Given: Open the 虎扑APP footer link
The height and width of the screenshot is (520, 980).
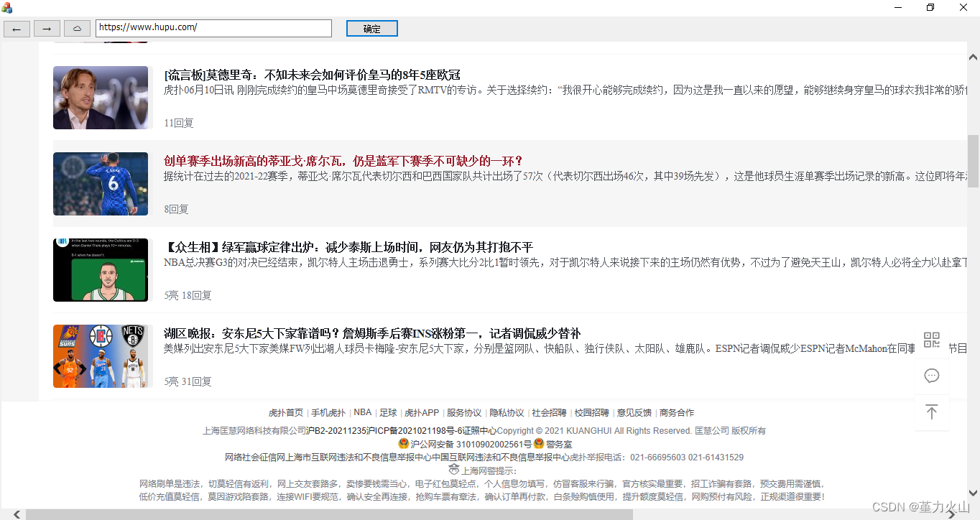Looking at the screenshot, I should click(422, 413).
